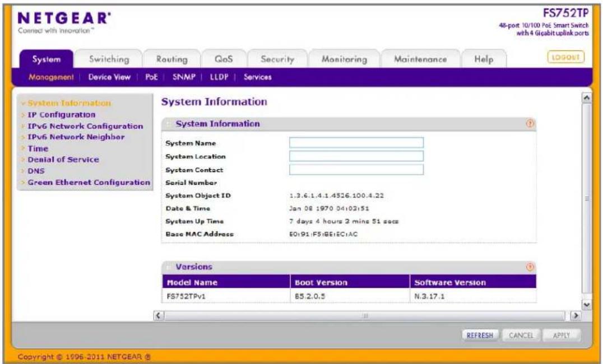This screenshot has height=364, width=603.
Task: Open the LLDP submenu
Action: (x=219, y=77)
